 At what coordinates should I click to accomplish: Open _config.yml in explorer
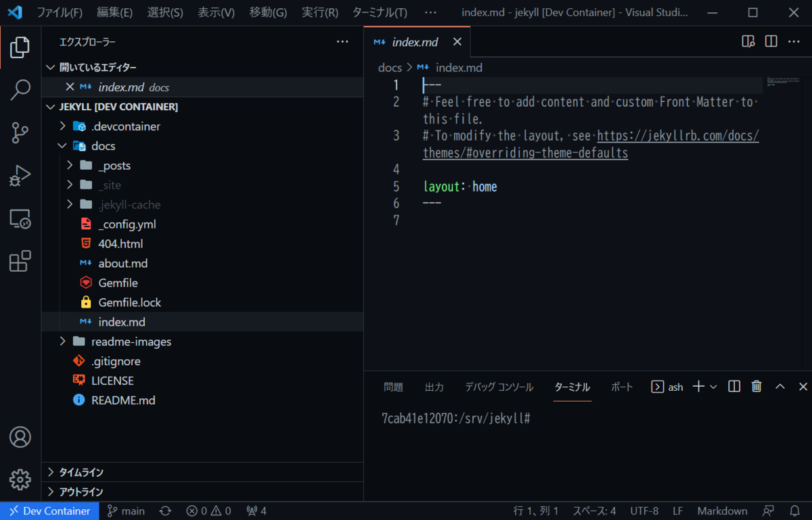point(202,224)
